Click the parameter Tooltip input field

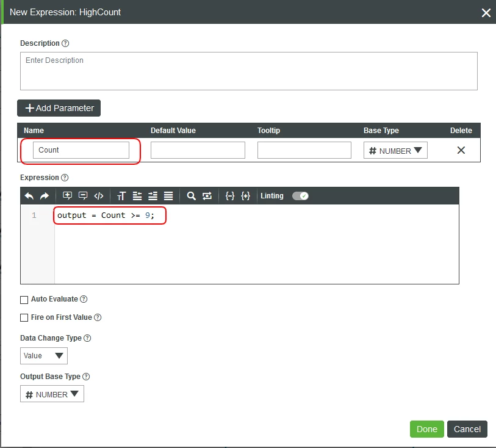(304, 150)
